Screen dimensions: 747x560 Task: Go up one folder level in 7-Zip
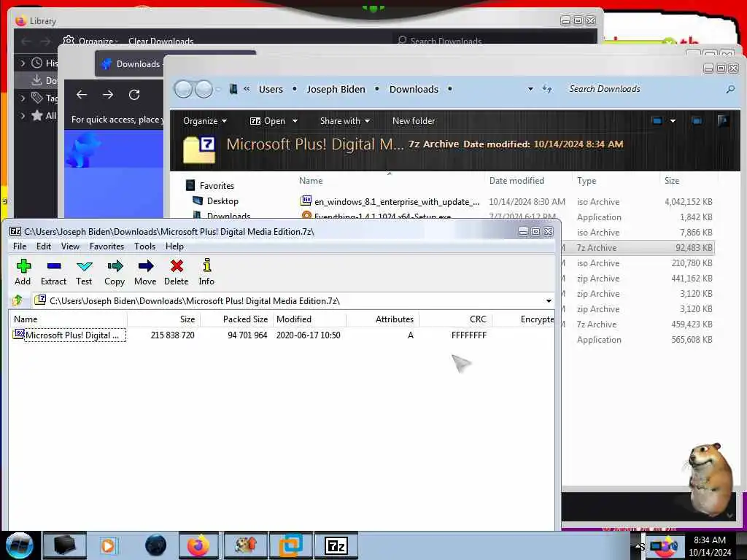click(18, 300)
